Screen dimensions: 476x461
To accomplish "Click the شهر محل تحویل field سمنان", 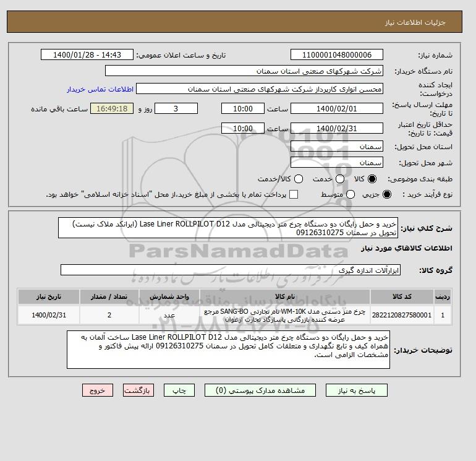I will pyautogui.click(x=337, y=162).
